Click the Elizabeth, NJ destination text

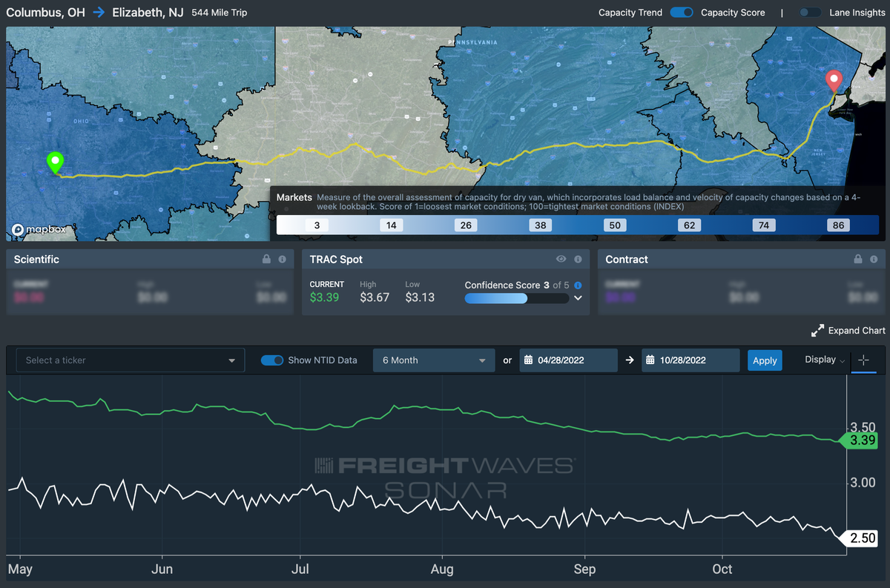(x=148, y=13)
